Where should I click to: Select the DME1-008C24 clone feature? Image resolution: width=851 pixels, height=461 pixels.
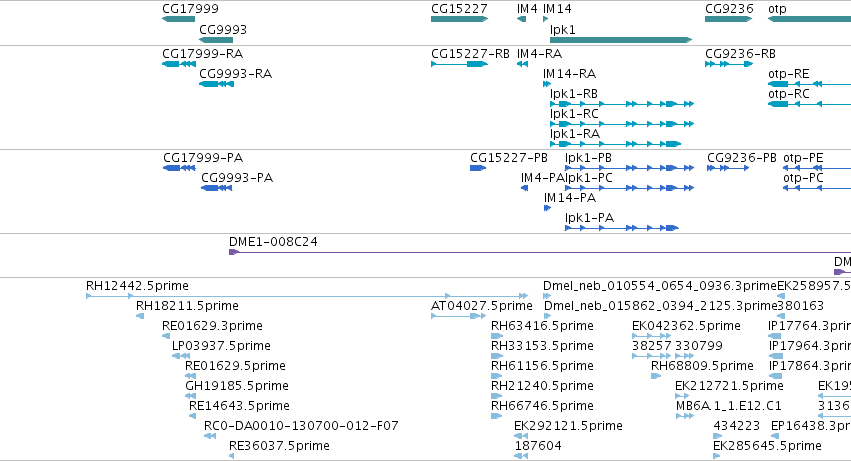click(x=273, y=242)
